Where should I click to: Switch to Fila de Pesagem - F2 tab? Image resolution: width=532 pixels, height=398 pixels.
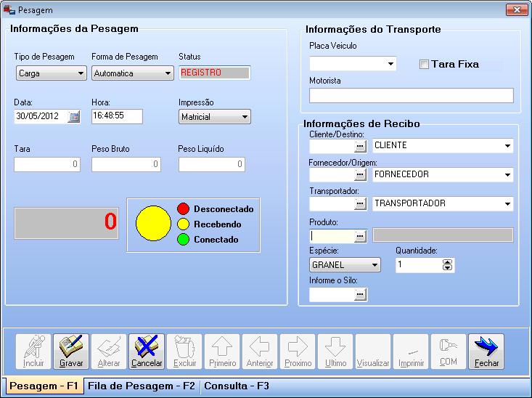tap(142, 386)
